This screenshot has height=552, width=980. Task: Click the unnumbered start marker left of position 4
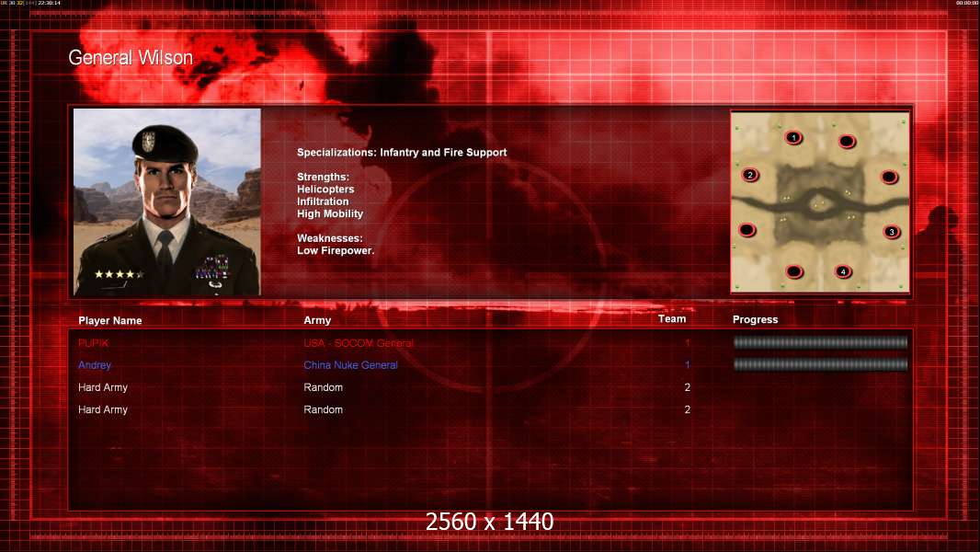[793, 272]
